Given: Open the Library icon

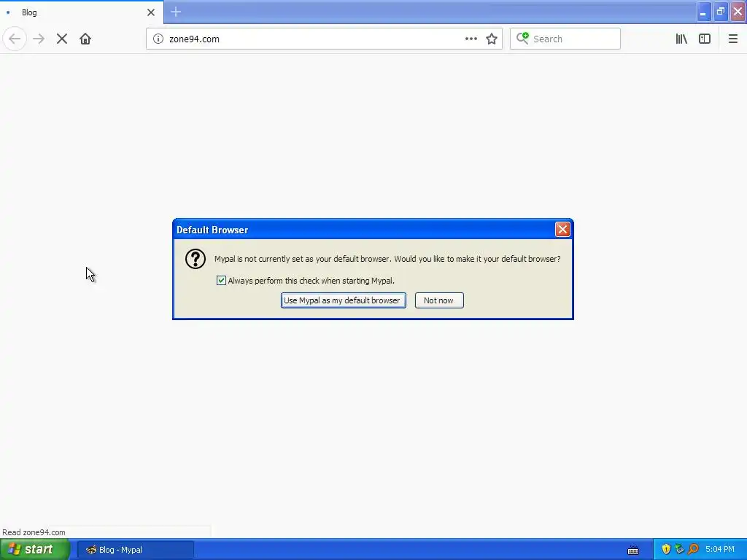Looking at the screenshot, I should (681, 39).
